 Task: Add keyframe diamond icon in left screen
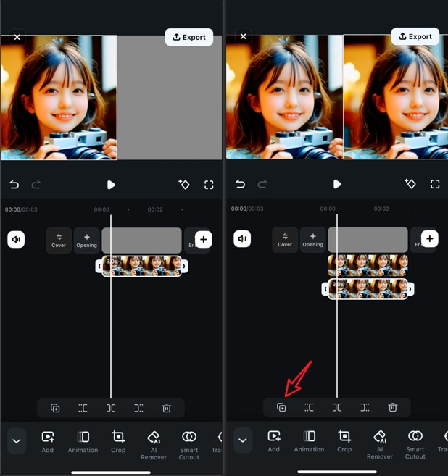pos(183,184)
